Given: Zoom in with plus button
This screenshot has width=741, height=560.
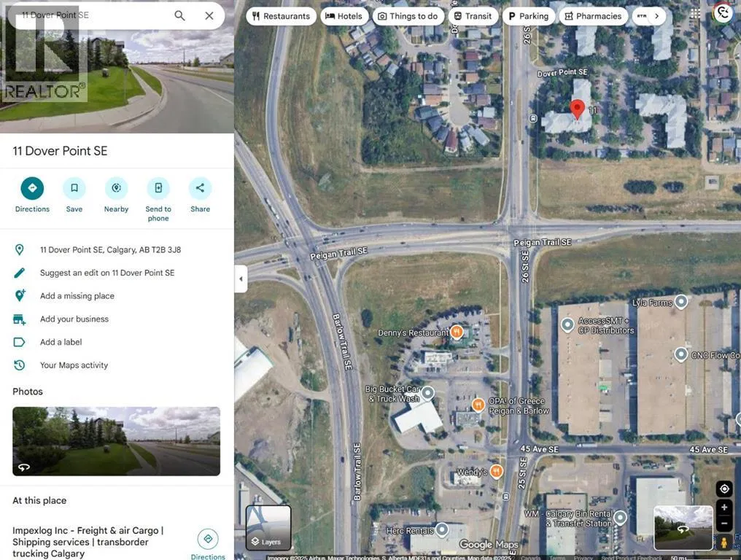Looking at the screenshot, I should [724, 507].
